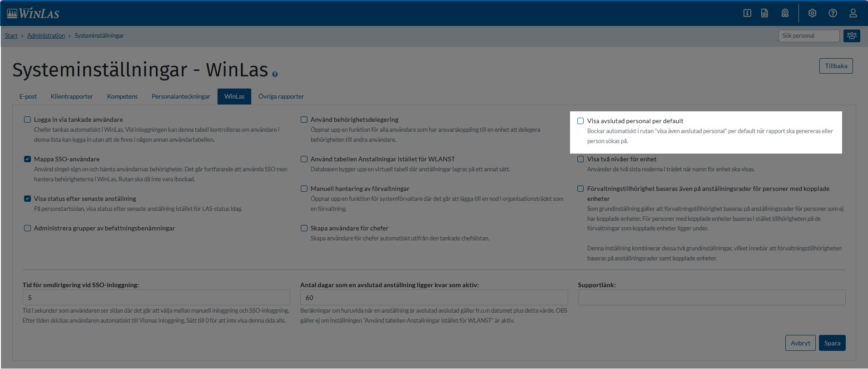868x369 pixels.
Task: Select the WinLas tab
Action: 234,96
